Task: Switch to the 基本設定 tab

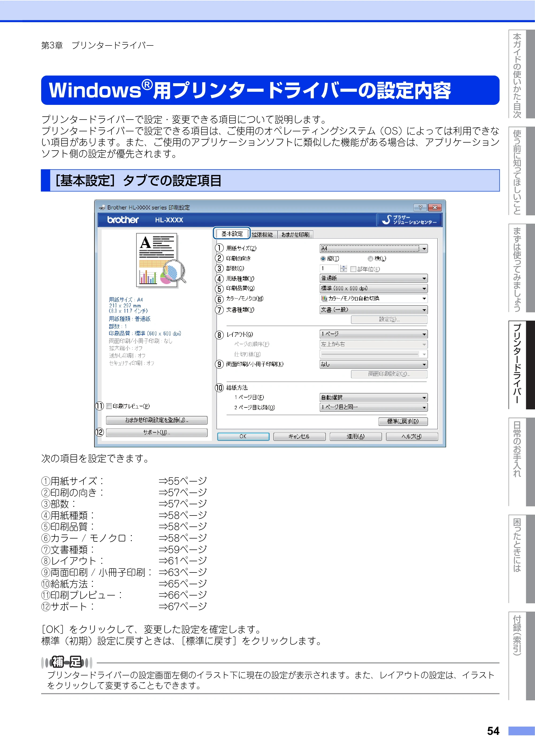Action: coord(232,234)
